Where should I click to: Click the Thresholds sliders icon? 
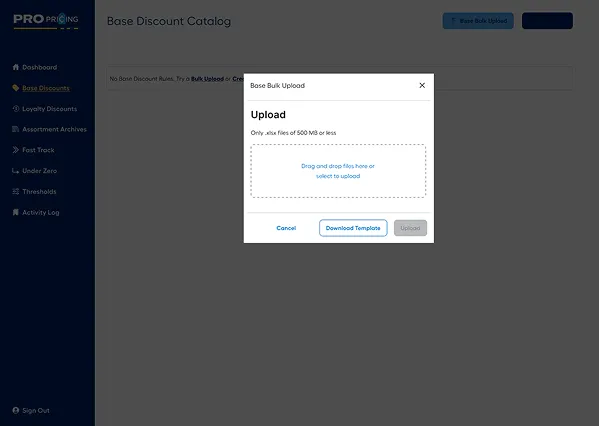click(x=16, y=191)
